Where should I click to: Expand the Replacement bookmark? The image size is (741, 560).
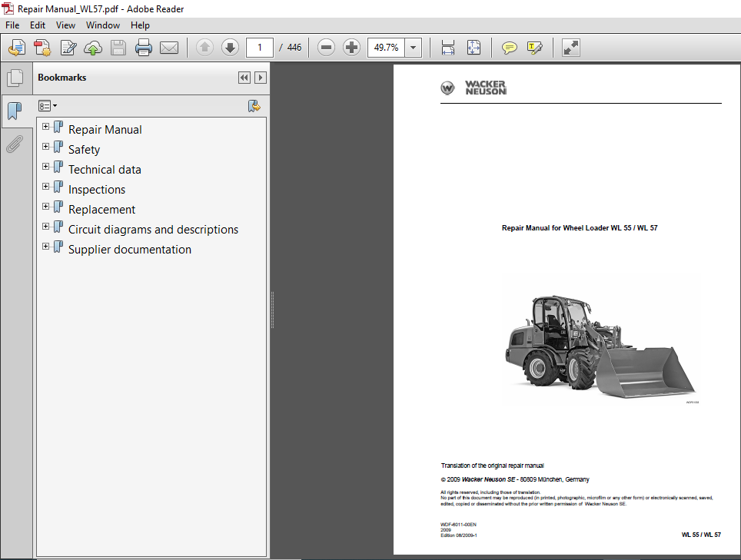(46, 207)
